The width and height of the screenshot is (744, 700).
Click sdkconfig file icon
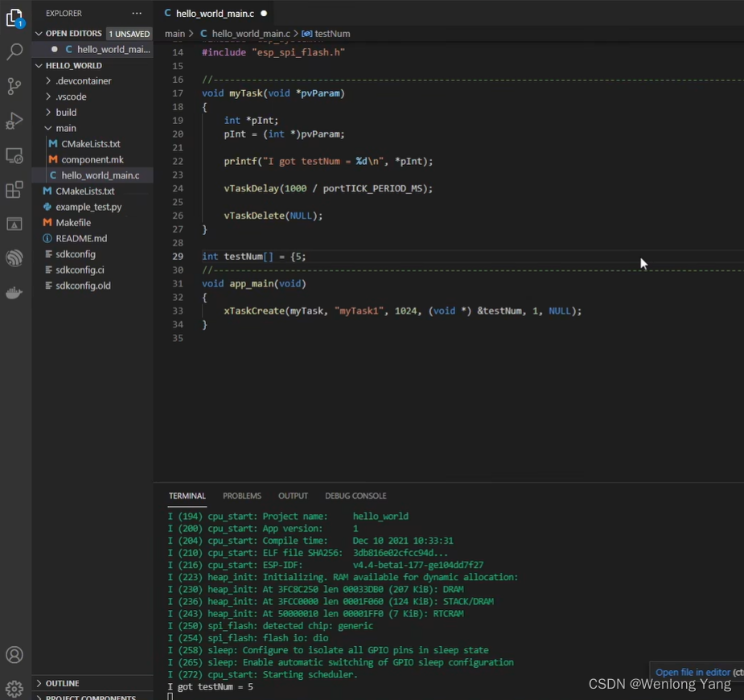pyautogui.click(x=48, y=254)
